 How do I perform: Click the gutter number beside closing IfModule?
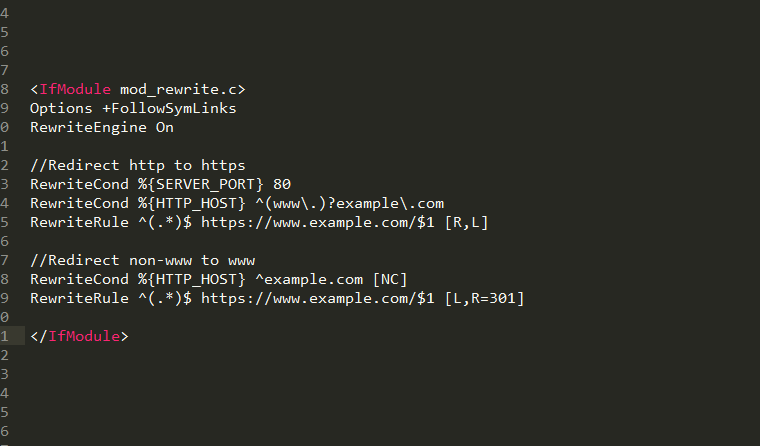[6, 336]
